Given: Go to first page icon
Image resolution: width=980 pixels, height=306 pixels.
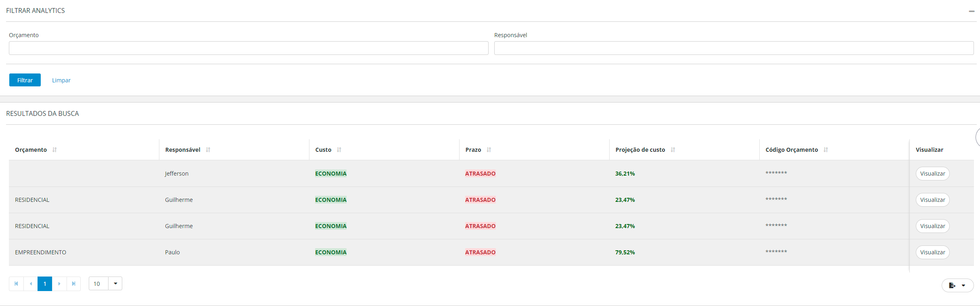Looking at the screenshot, I should pyautogui.click(x=16, y=284).
